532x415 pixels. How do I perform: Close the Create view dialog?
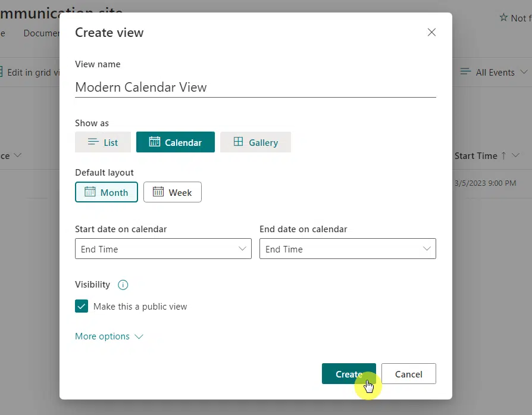(431, 32)
